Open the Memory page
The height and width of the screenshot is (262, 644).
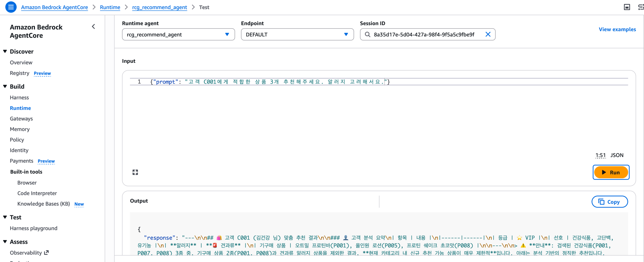coord(20,129)
